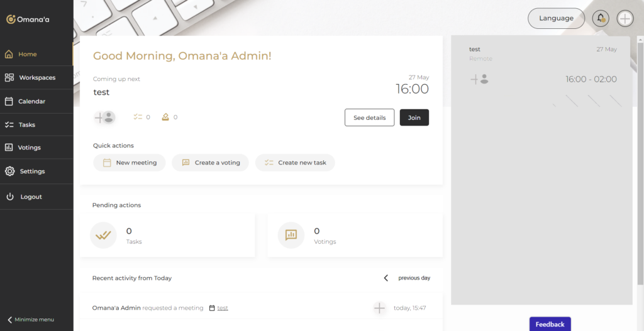Click the pending Votings chart icon
The image size is (644, 331).
tap(291, 236)
